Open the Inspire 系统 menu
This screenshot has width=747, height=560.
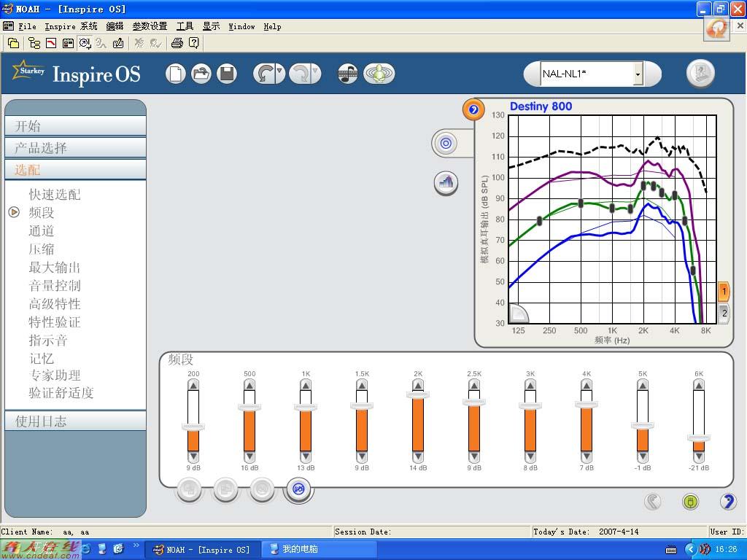click(x=71, y=27)
